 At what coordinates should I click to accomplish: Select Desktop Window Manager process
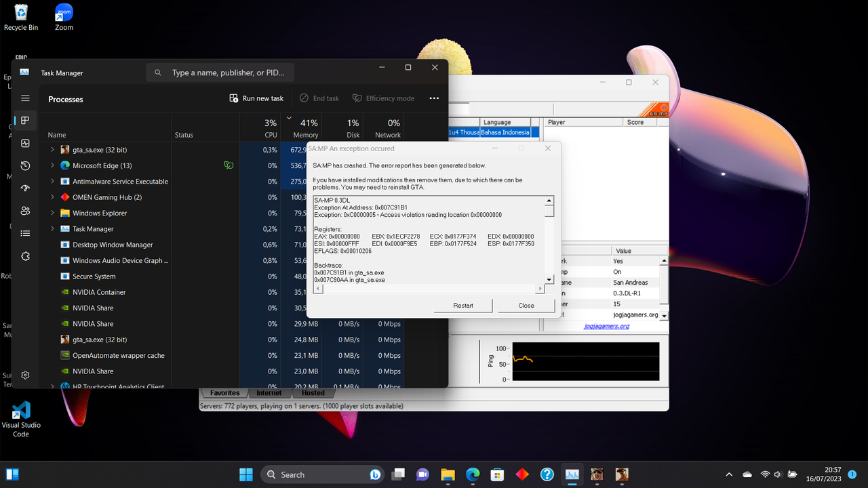[x=113, y=245]
